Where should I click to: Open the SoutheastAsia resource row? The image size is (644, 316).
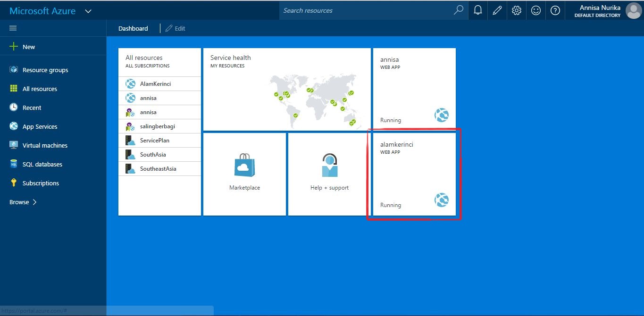159,169
